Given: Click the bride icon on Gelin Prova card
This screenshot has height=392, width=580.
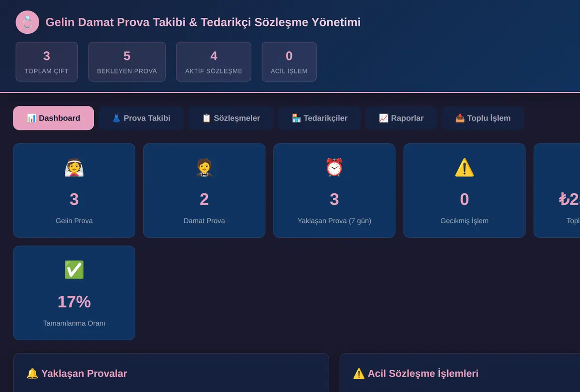Looking at the screenshot, I should pyautogui.click(x=74, y=168).
